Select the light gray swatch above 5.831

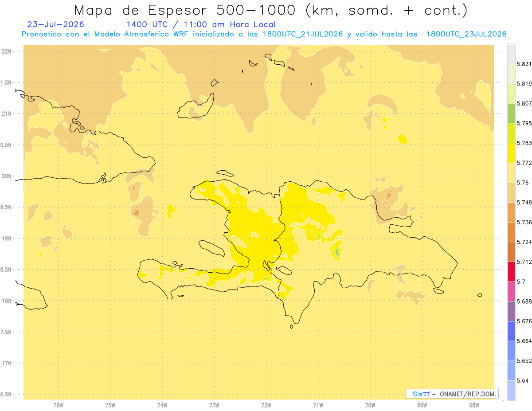(x=511, y=54)
